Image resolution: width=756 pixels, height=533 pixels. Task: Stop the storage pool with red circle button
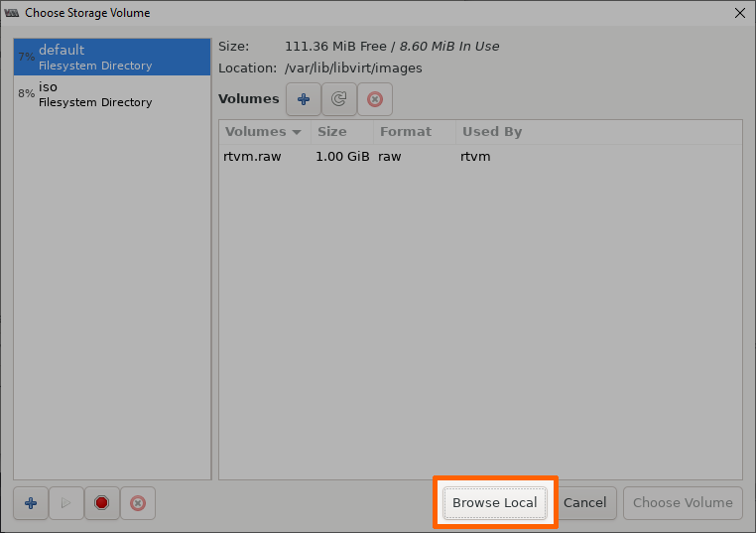pyautogui.click(x=102, y=503)
